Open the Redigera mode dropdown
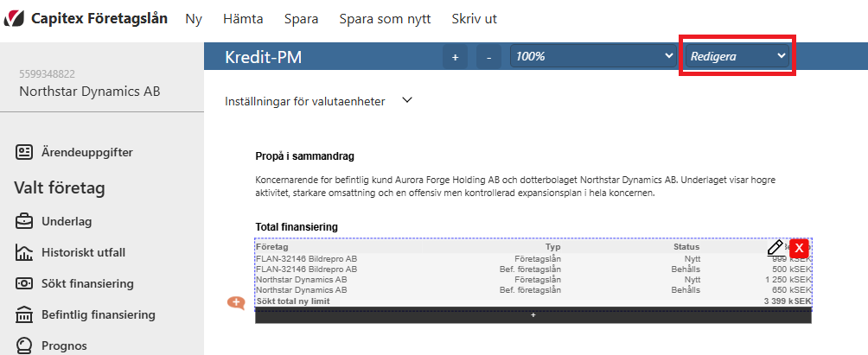The width and height of the screenshot is (868, 355). point(737,56)
